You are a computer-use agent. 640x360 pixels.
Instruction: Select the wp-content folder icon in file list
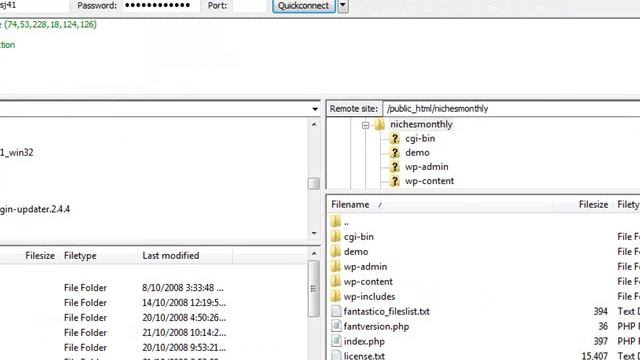pyautogui.click(x=336, y=282)
